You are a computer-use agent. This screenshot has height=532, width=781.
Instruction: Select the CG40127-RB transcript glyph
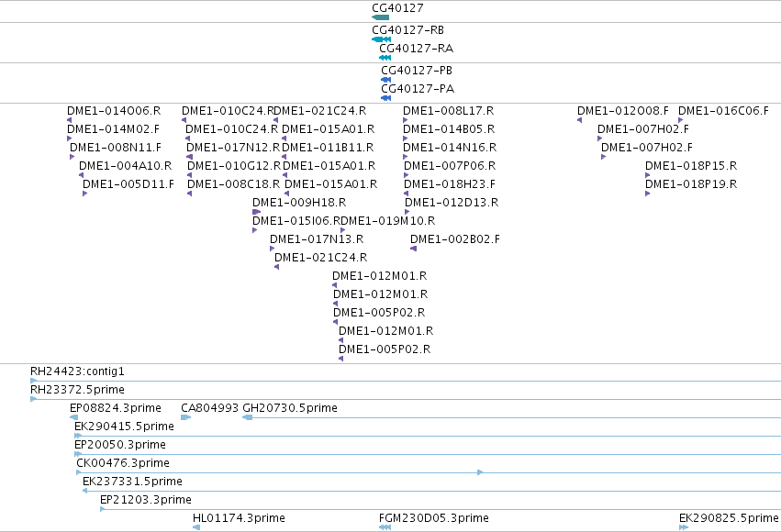click(x=382, y=39)
